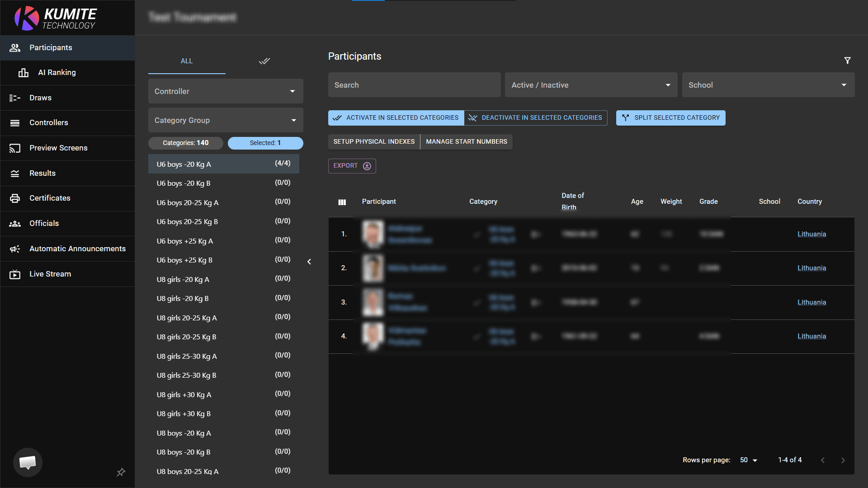Click Split Selected Category button

[x=670, y=118]
